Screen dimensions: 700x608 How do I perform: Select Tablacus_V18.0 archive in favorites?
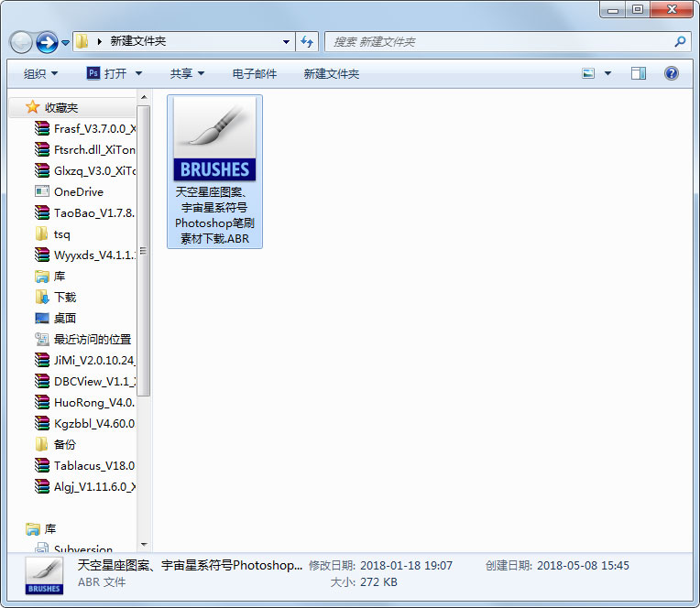(85, 466)
